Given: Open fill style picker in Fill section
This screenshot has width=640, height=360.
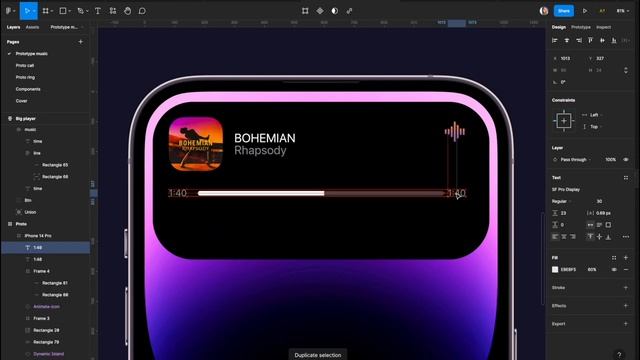Looking at the screenshot, I should (x=614, y=258).
